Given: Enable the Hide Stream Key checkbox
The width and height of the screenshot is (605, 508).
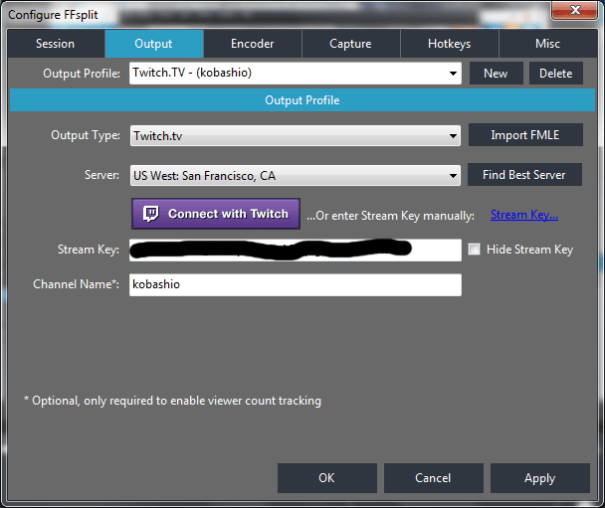Looking at the screenshot, I should point(474,249).
